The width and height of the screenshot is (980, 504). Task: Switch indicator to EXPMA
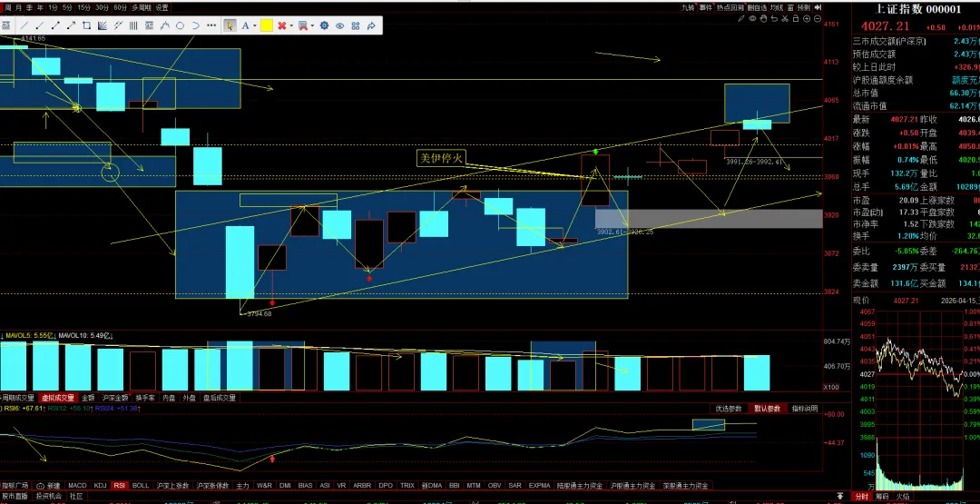(539, 485)
